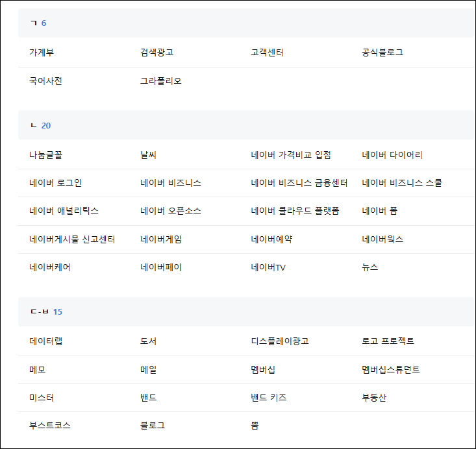Open 부스트코스 link

pyautogui.click(x=50, y=426)
